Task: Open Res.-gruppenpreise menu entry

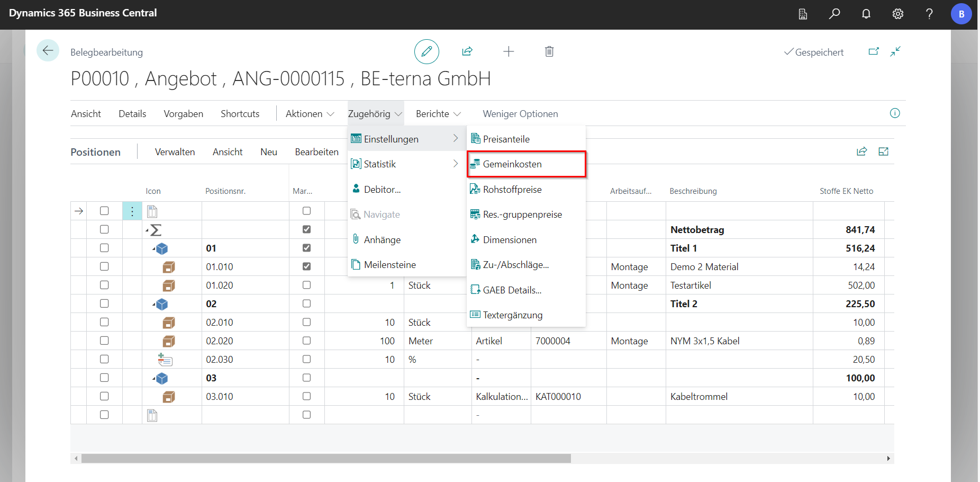Action: coord(526,215)
